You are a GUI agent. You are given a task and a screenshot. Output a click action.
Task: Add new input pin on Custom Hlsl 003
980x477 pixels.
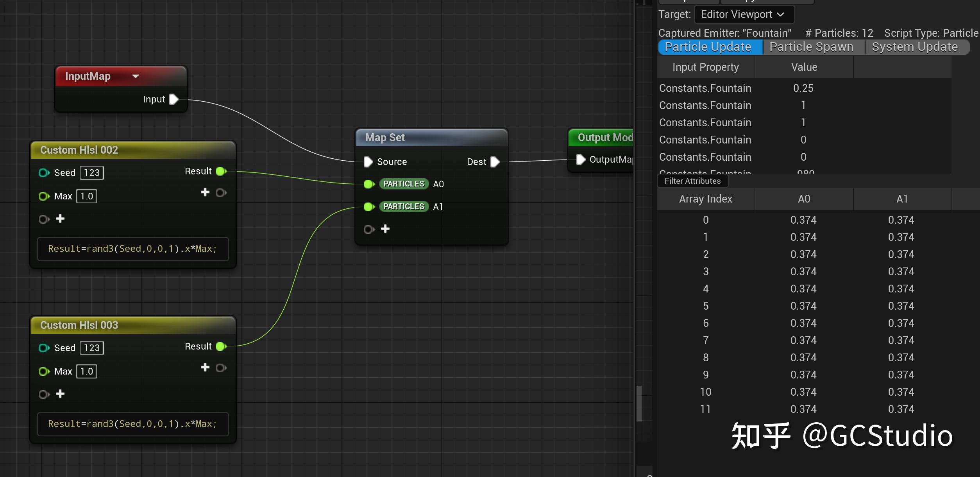[x=60, y=394]
